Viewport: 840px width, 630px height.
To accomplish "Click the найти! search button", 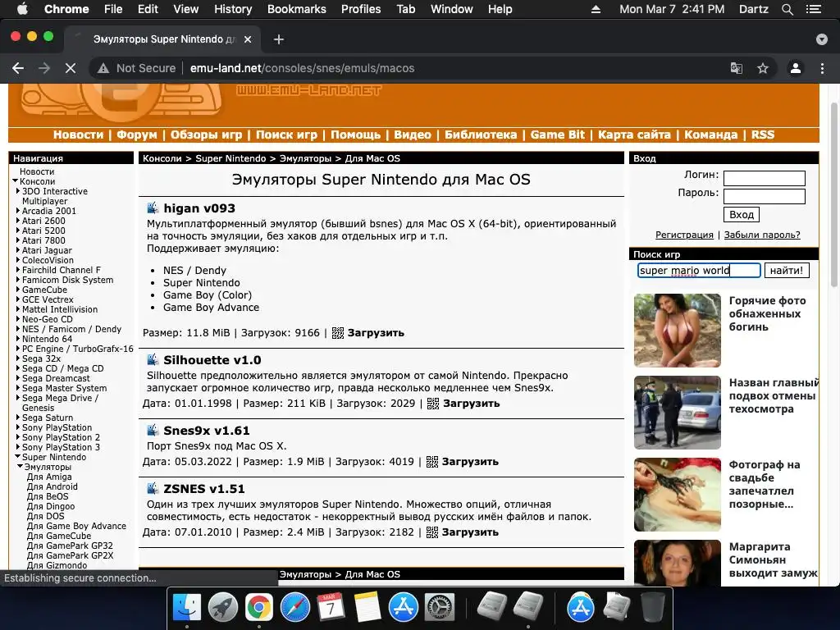I will (787, 271).
